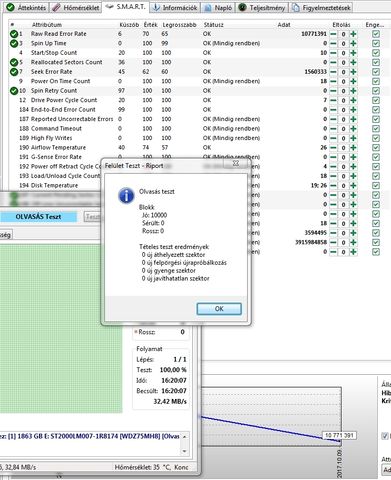Image resolution: width=391 pixels, height=480 pixels.
Task: Click green minus for Power On Time Count
Action: (333, 81)
